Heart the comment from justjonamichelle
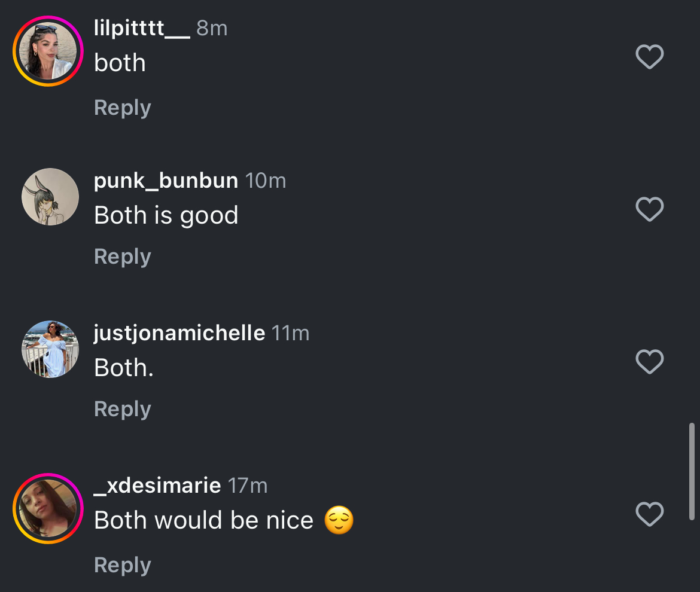700x592 pixels. [x=649, y=362]
